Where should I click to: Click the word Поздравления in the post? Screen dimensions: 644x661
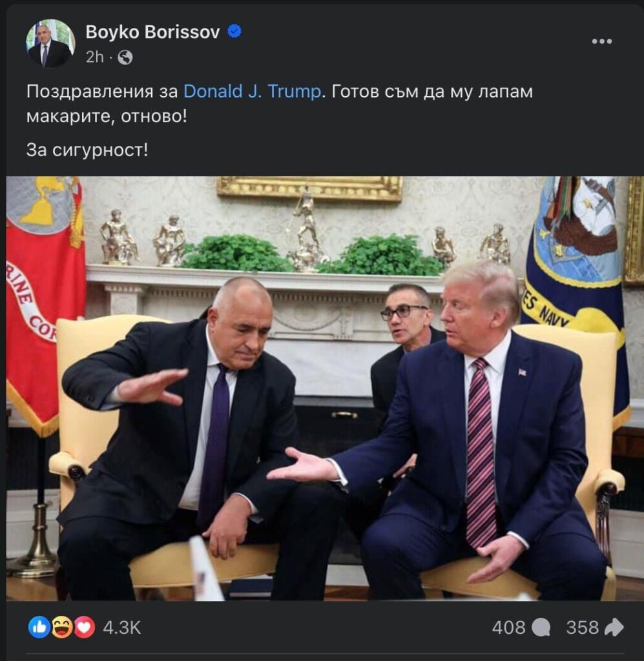coord(90,92)
